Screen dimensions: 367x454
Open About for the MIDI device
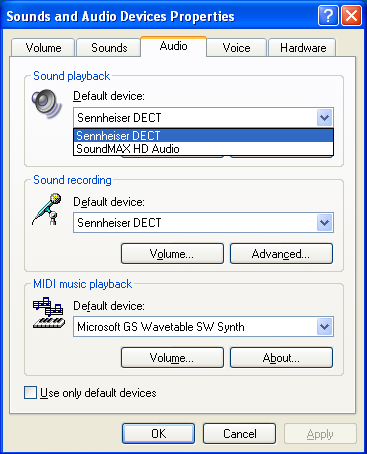281,358
